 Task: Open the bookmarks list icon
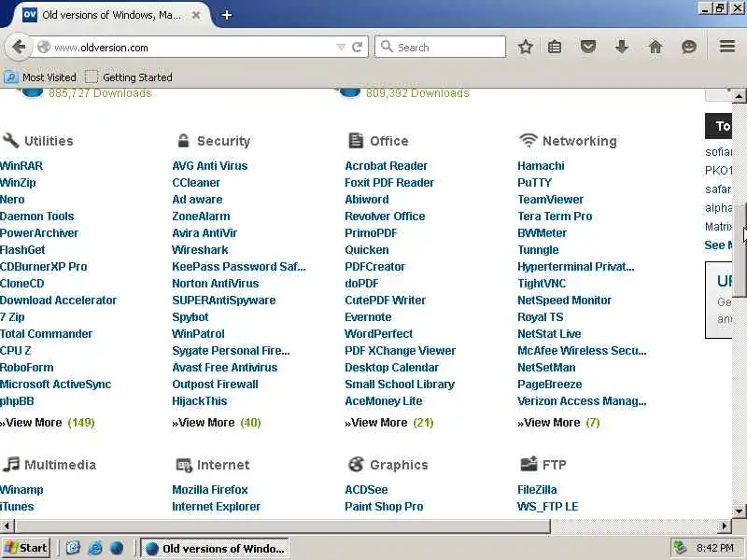[555, 48]
